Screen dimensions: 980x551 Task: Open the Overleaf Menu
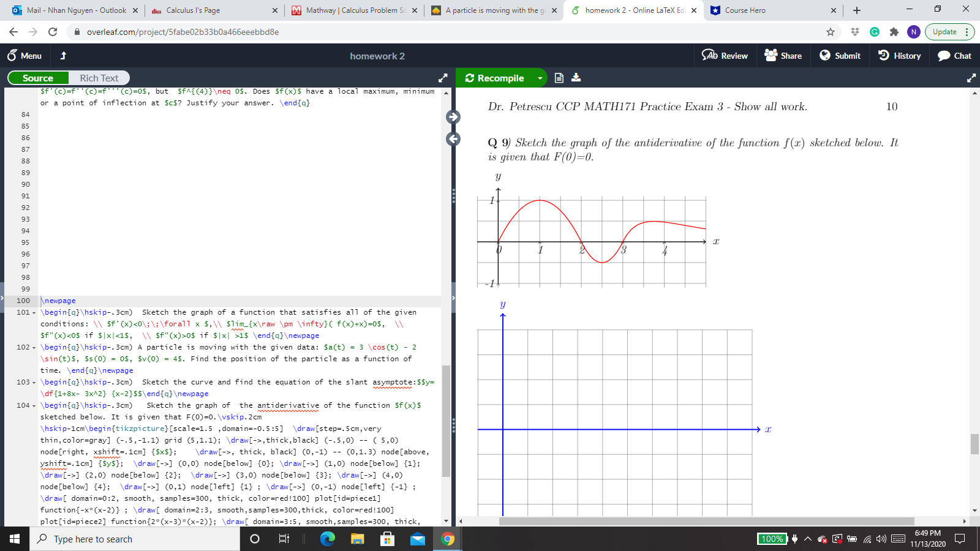click(24, 56)
